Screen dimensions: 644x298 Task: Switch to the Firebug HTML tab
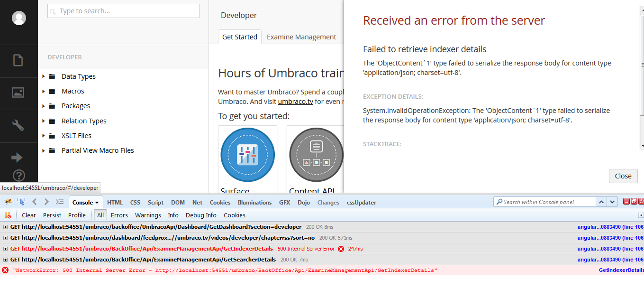pyautogui.click(x=115, y=202)
